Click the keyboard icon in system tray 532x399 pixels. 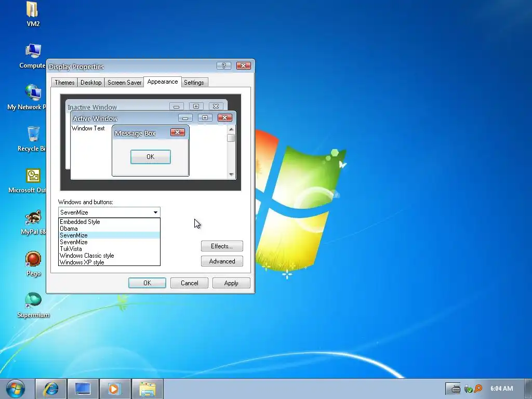pos(456,389)
